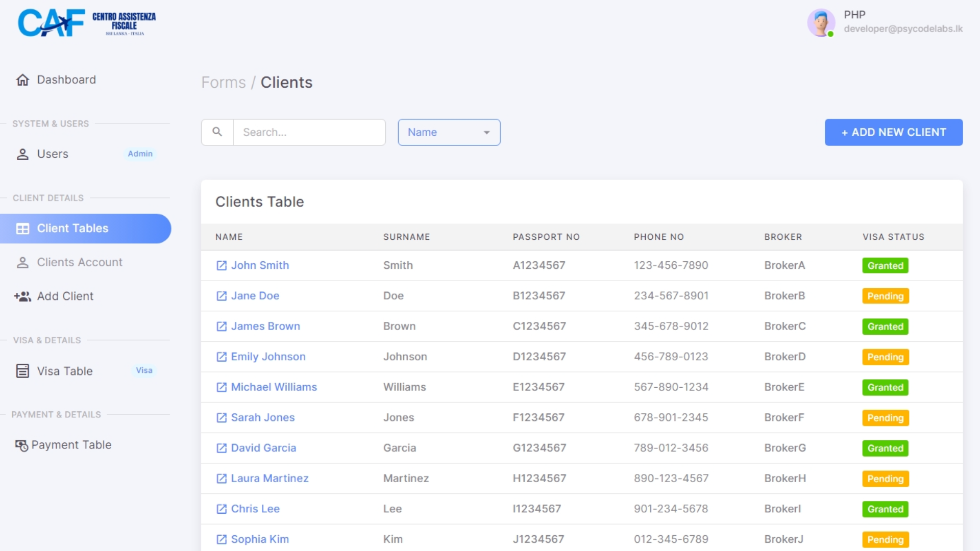Click the magnifier search icon
This screenshot has height=551, width=980.
click(x=217, y=132)
